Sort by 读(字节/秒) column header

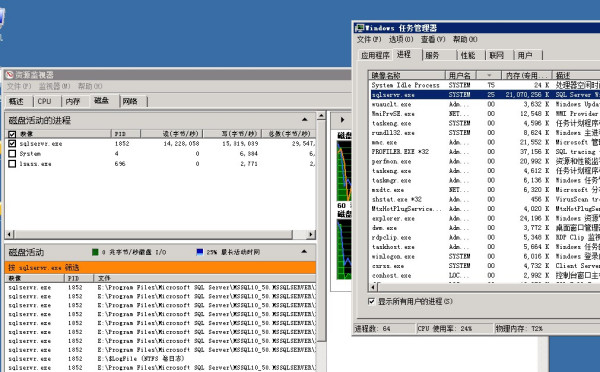click(x=171, y=134)
